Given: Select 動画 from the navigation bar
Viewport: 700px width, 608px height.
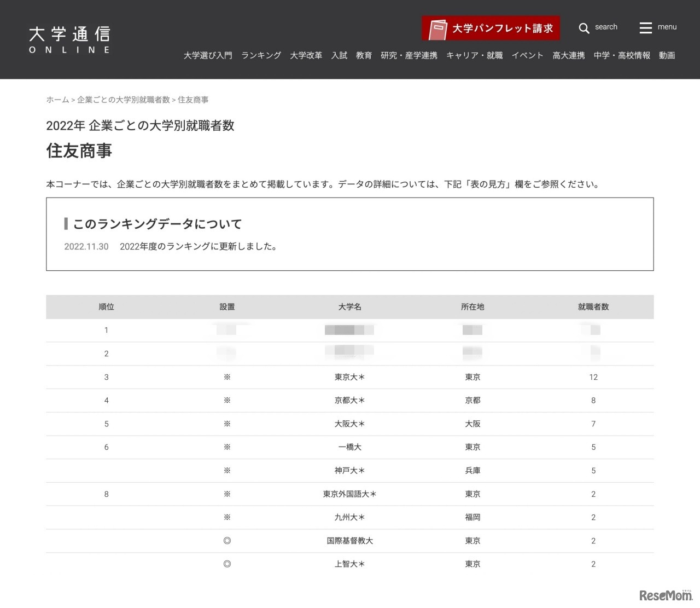Looking at the screenshot, I should point(667,55).
